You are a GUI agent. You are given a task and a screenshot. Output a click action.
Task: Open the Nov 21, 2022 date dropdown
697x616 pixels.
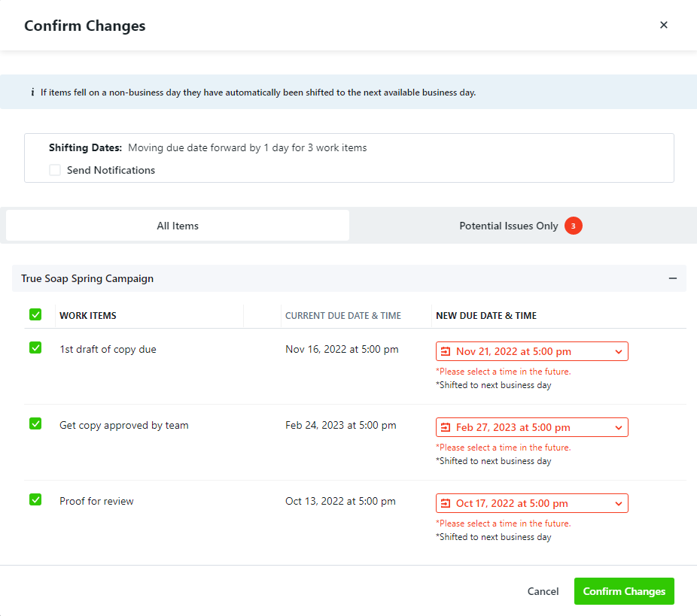click(618, 351)
